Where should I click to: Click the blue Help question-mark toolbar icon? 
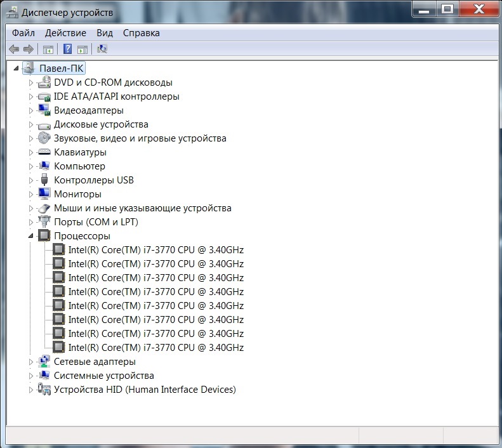[67, 49]
